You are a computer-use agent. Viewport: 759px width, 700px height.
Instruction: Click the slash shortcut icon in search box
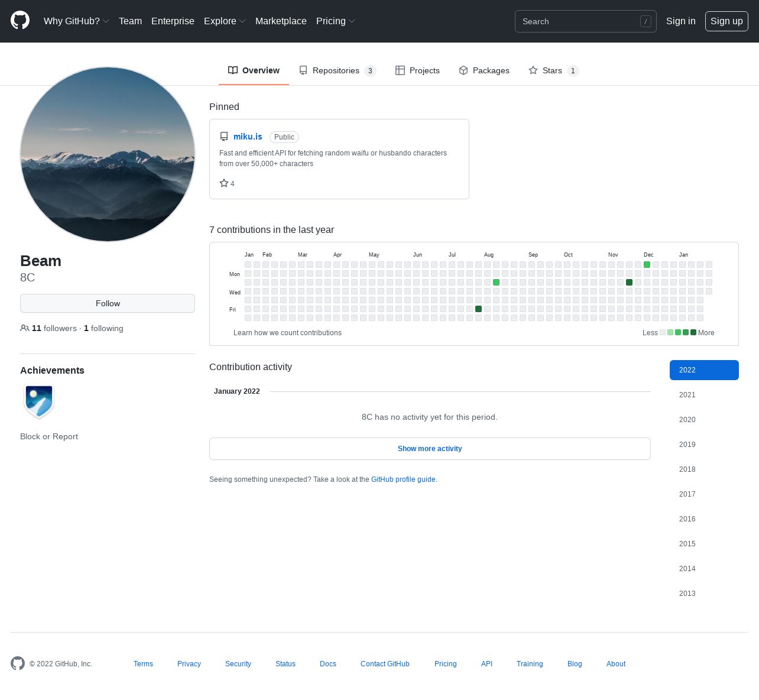[x=646, y=21]
